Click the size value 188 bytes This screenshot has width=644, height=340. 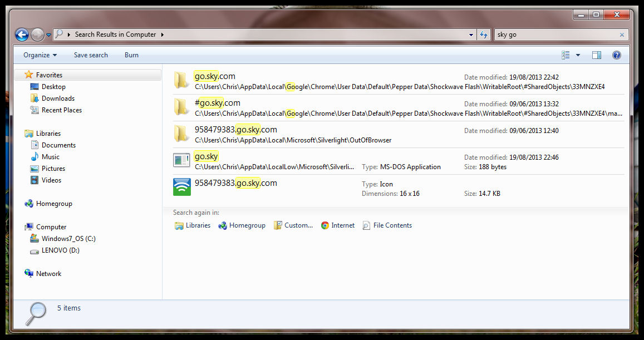(493, 167)
